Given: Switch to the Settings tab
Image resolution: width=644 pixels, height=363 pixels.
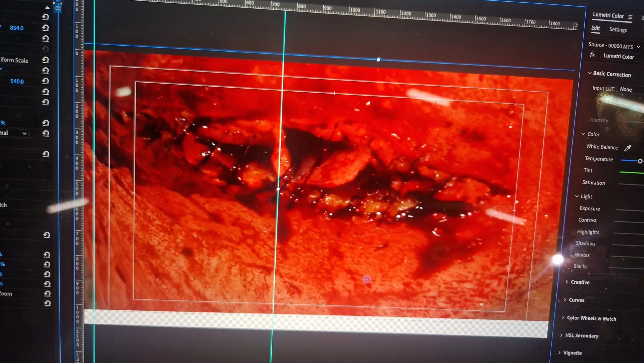Looking at the screenshot, I should [x=618, y=30].
